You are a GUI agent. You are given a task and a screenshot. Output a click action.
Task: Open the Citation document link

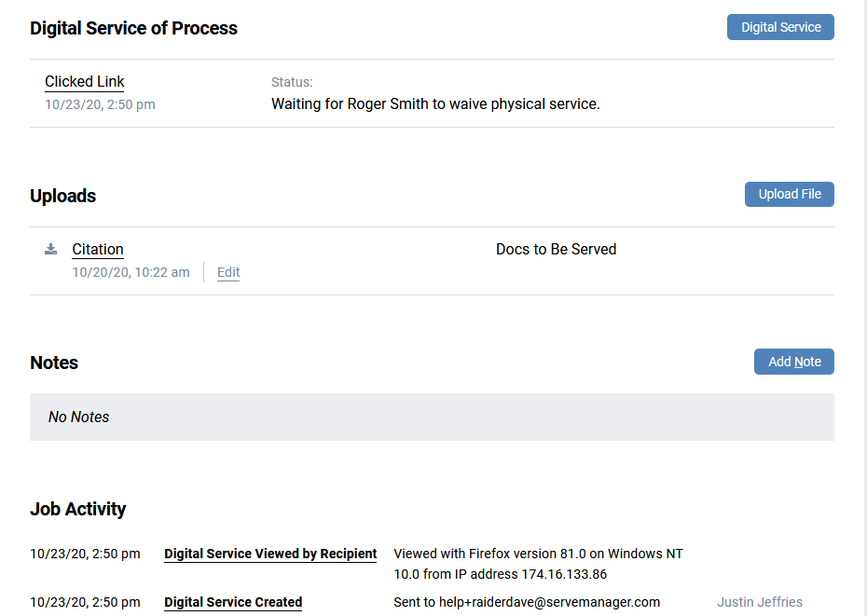[x=98, y=250]
